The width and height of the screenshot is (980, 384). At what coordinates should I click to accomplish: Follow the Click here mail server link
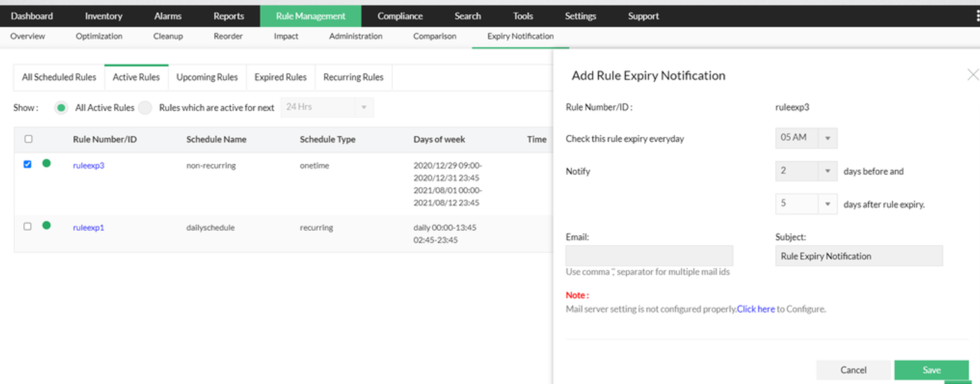(756, 309)
